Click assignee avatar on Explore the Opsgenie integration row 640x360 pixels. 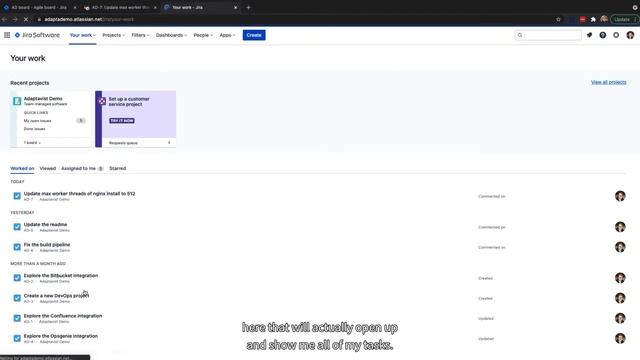[x=620, y=338]
